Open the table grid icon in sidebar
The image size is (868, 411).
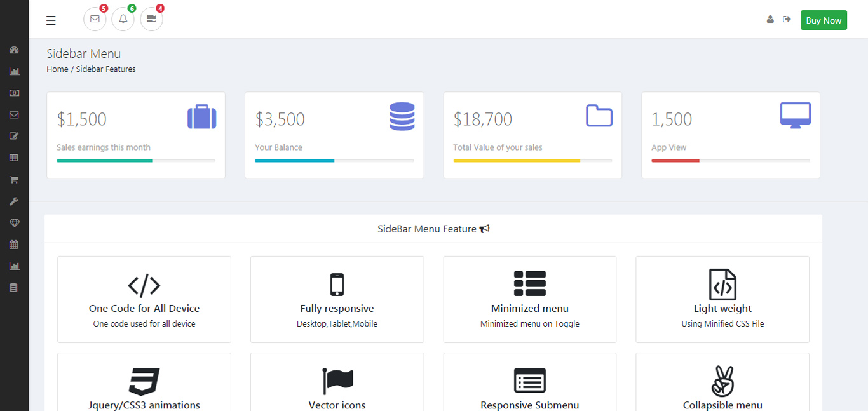tap(14, 158)
